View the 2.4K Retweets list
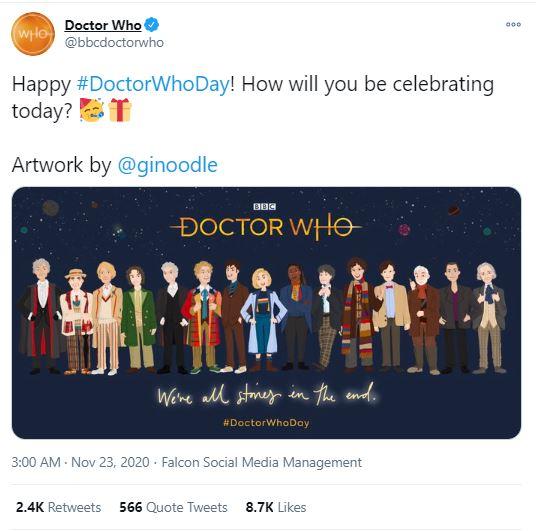The image size is (536, 531). pos(58,507)
